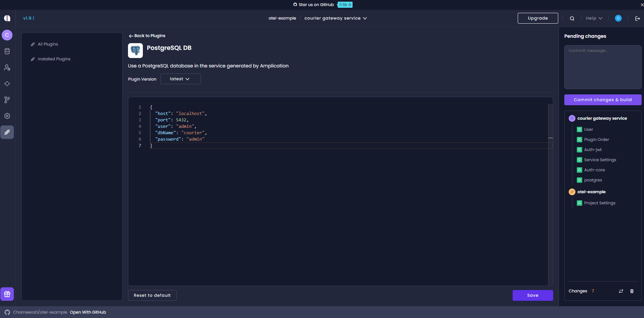Click the courier gateway service heading in changes
Viewport: 644px width, 318px height.
click(602, 118)
